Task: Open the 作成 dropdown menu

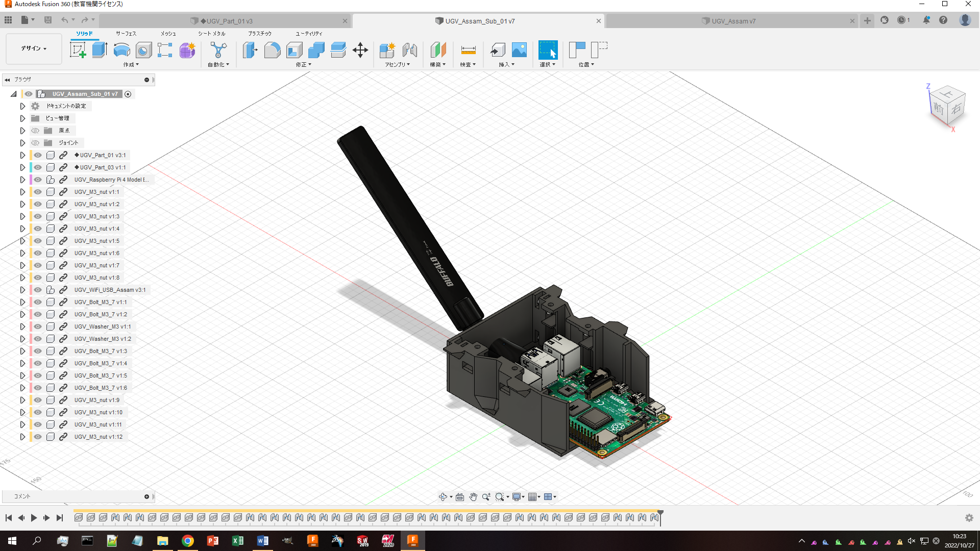Action: tap(131, 65)
